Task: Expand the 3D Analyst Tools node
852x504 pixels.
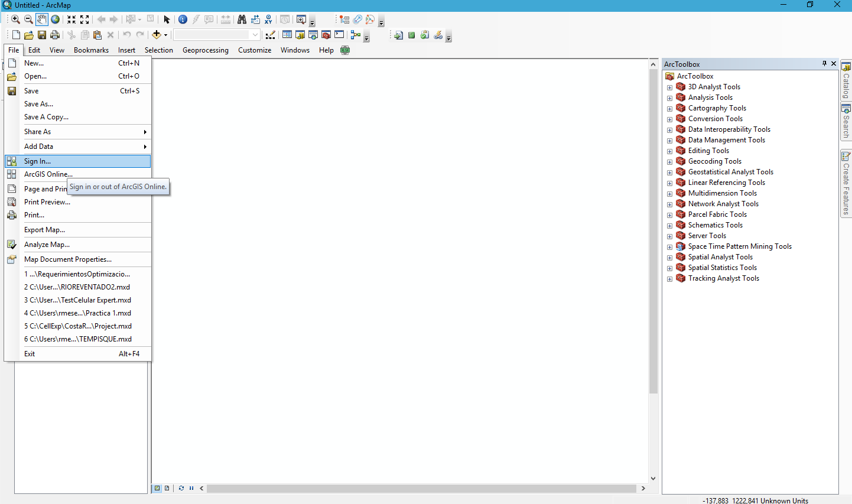Action: coord(670,87)
